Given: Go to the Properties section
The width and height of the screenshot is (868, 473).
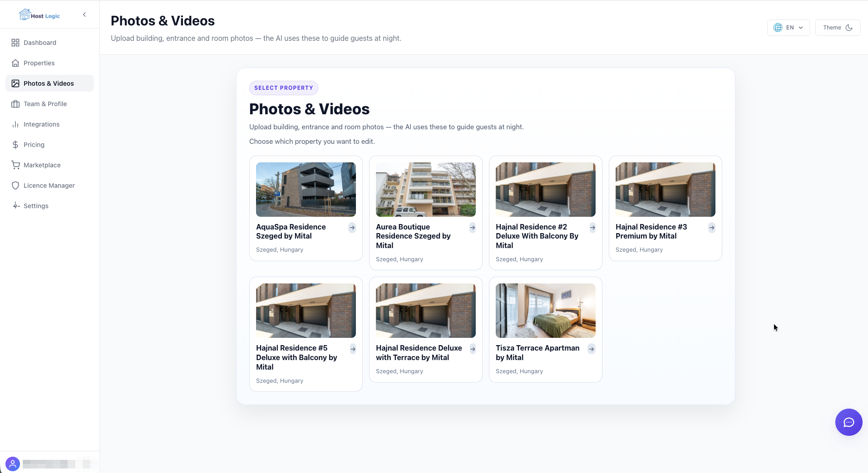Looking at the screenshot, I should [x=49, y=63].
